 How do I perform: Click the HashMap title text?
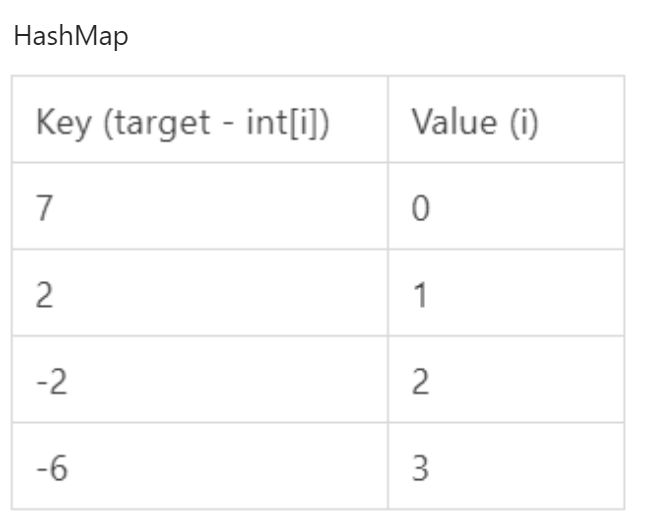pos(70,37)
